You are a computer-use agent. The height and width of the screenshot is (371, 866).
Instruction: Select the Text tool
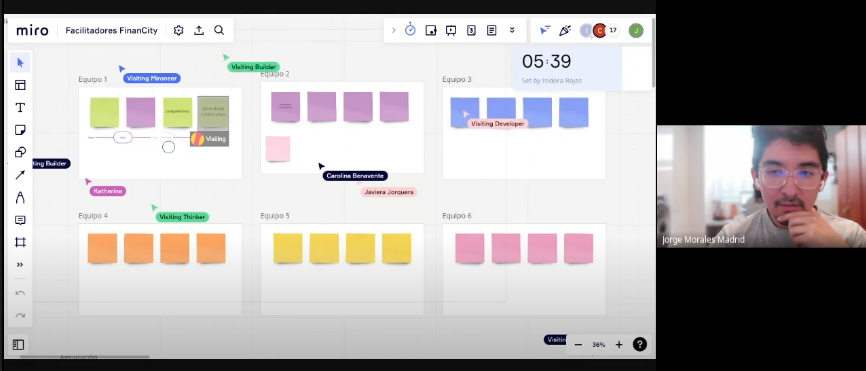coord(20,108)
